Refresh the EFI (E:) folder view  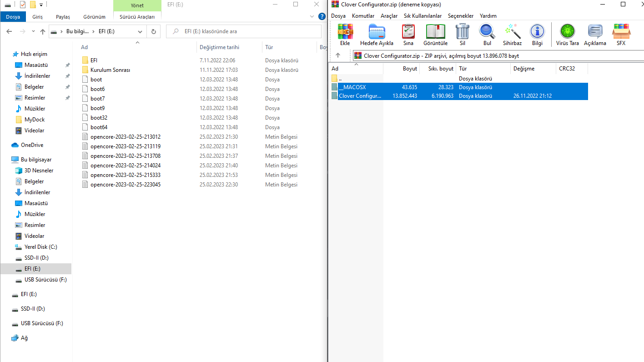pyautogui.click(x=153, y=32)
